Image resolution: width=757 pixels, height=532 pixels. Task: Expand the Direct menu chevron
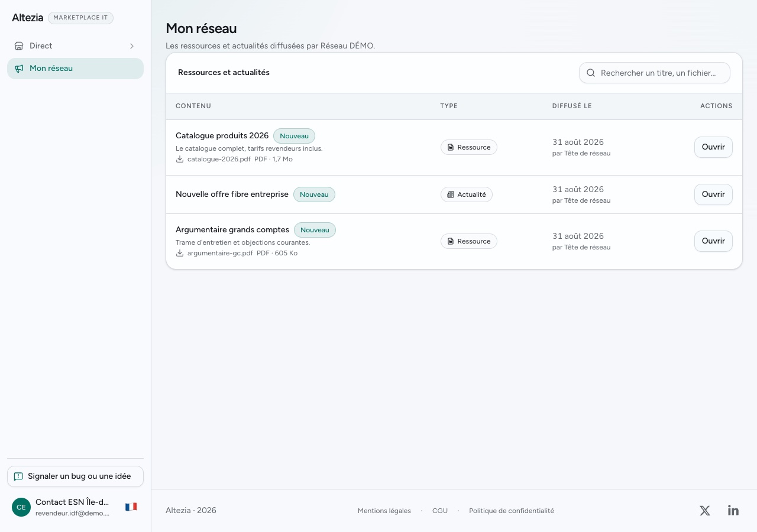tap(132, 46)
